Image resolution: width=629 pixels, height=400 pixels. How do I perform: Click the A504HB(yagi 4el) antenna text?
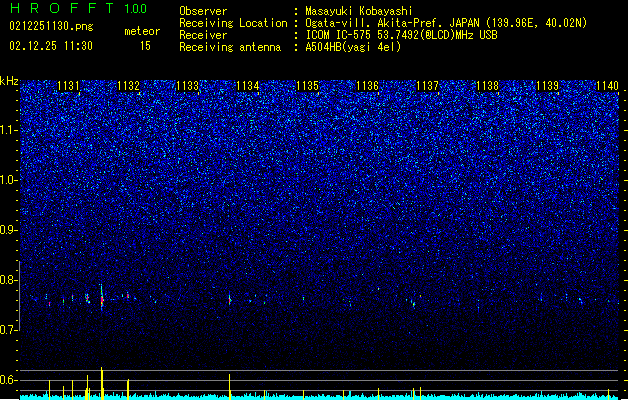pyautogui.click(x=353, y=47)
